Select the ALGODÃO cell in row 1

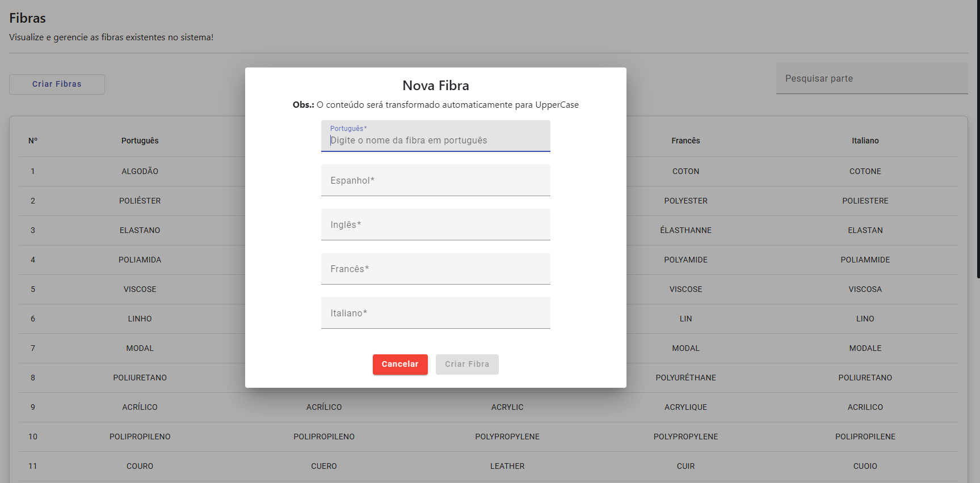pos(140,171)
